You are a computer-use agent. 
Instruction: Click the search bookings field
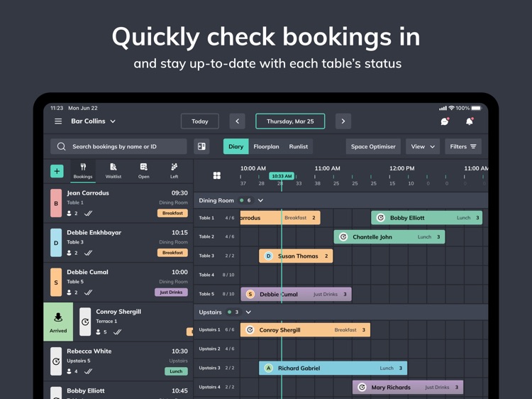click(118, 146)
